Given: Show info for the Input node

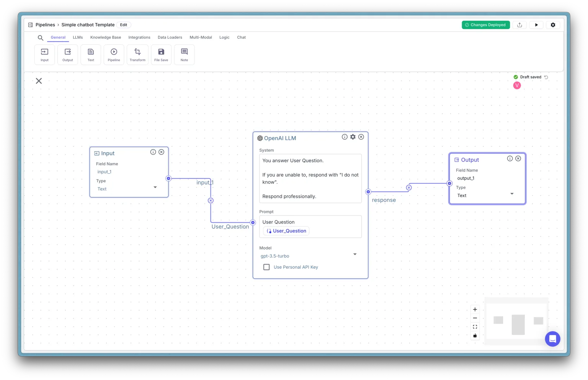Looking at the screenshot, I should [x=153, y=152].
